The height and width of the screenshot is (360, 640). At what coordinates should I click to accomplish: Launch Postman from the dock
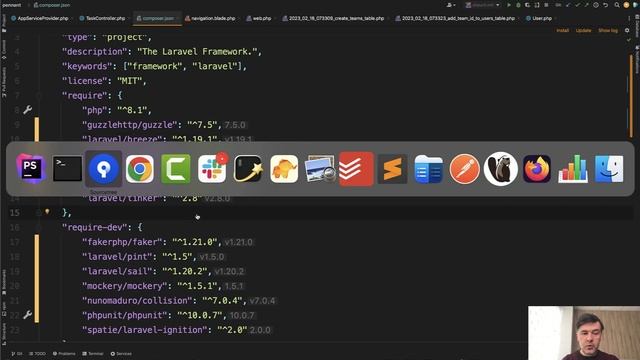click(x=464, y=169)
